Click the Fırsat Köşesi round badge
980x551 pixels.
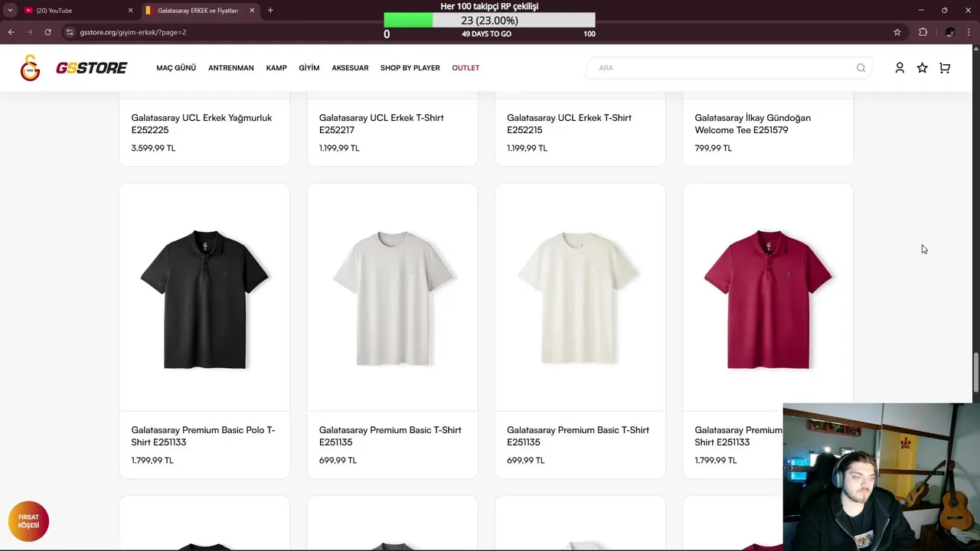(x=28, y=521)
